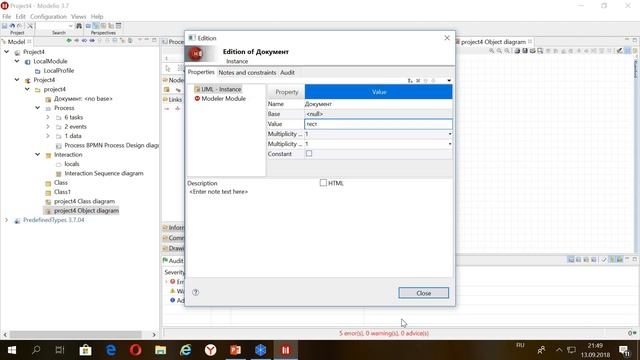
Task: Click the first Perspectives icon
Action: (x=88, y=26)
